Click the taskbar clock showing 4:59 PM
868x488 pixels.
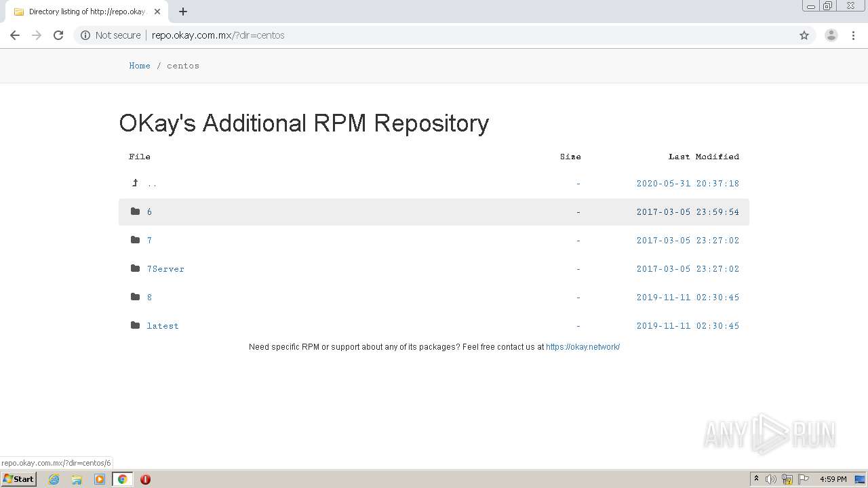833,479
